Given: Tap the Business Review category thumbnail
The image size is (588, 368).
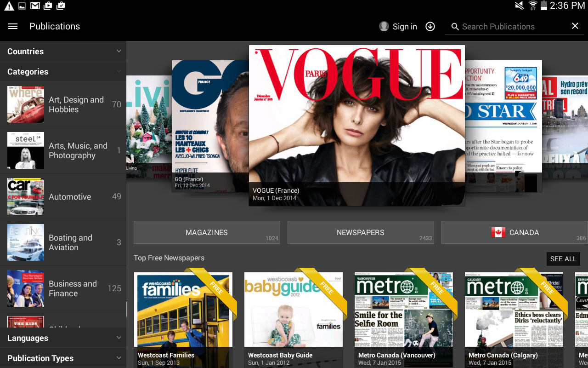Looking at the screenshot, I should pyautogui.click(x=26, y=288).
